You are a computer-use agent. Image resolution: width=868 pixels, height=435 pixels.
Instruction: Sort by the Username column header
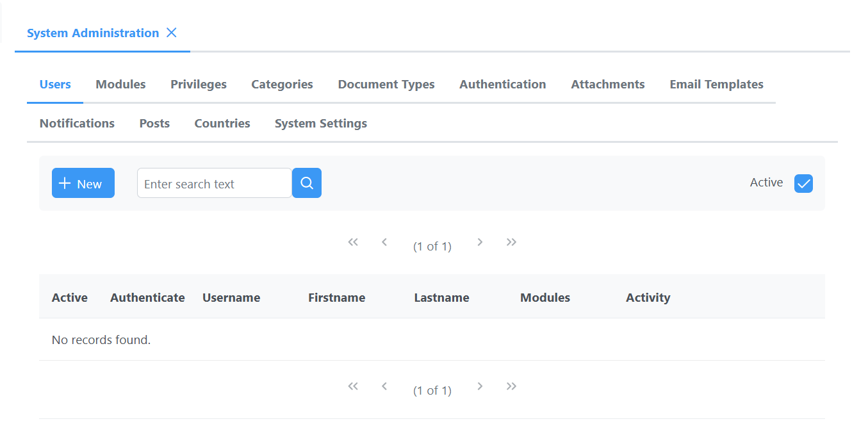[231, 297]
